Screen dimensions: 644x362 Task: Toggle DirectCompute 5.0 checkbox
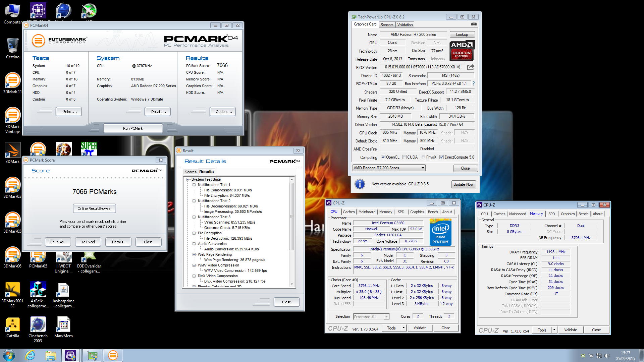(442, 157)
